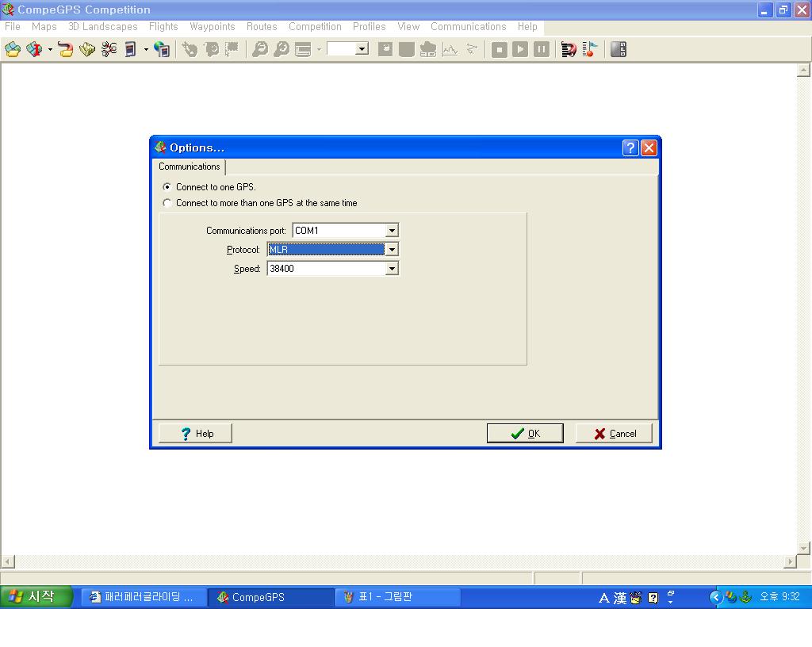Click the Cancel button
Viewport: 812px width, 647px height.
[615, 433]
